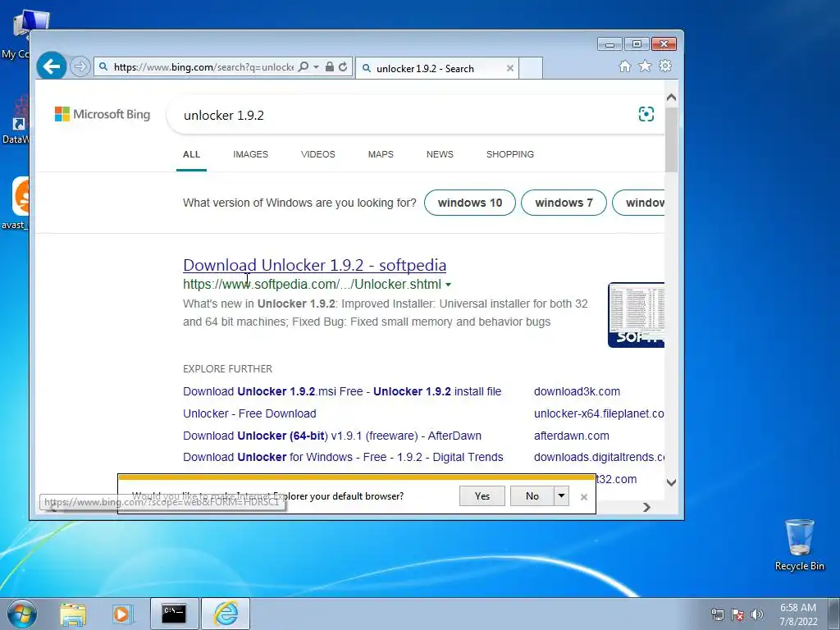Click the vertical scrollbar up arrow

click(671, 98)
